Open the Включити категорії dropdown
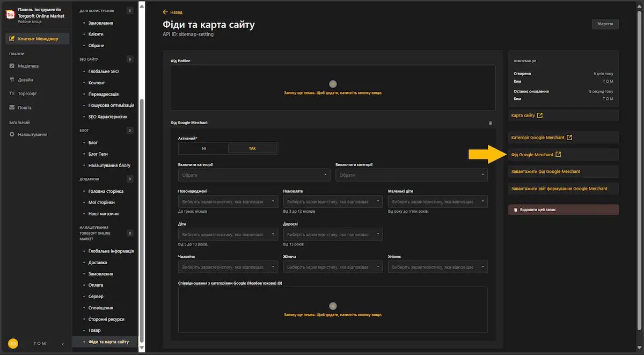This screenshot has width=644, height=355. [254, 175]
